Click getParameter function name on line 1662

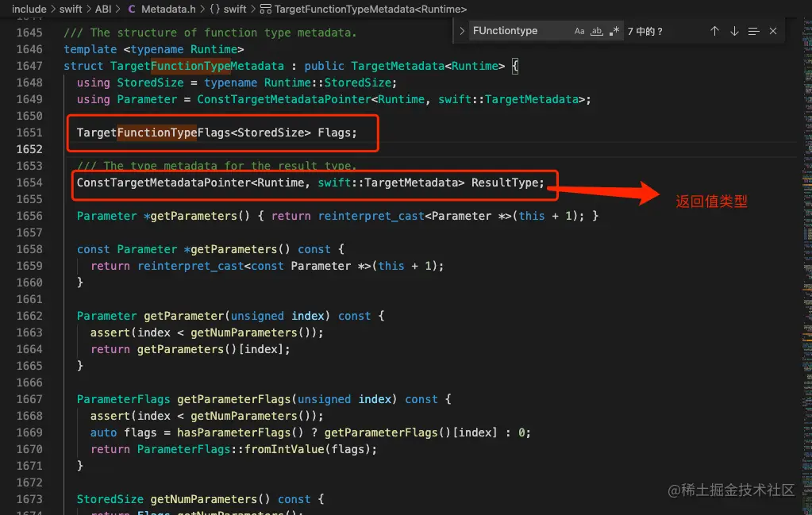183,316
